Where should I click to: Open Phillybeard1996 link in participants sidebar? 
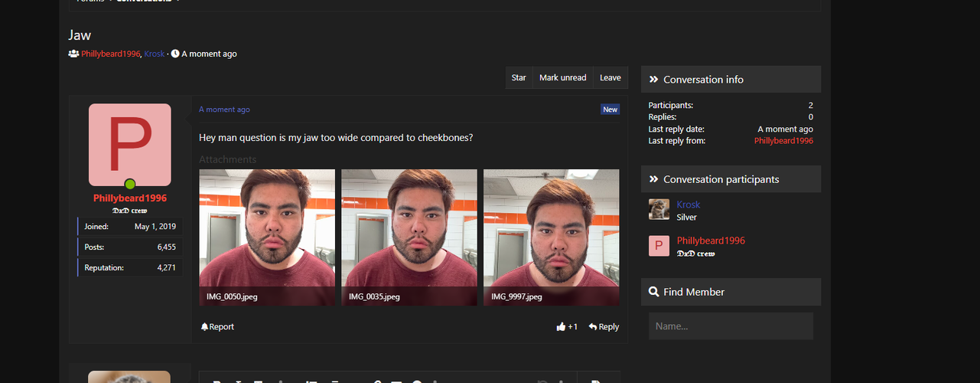coord(711,241)
